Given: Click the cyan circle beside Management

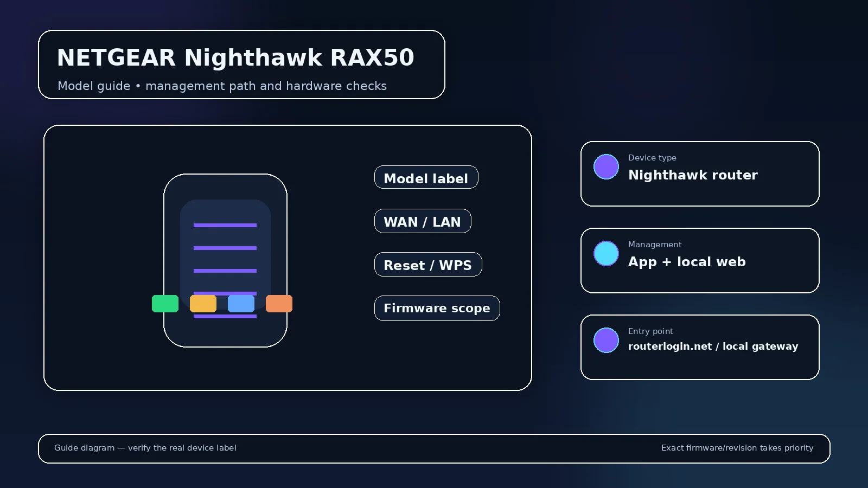Looking at the screenshot, I should tap(606, 253).
